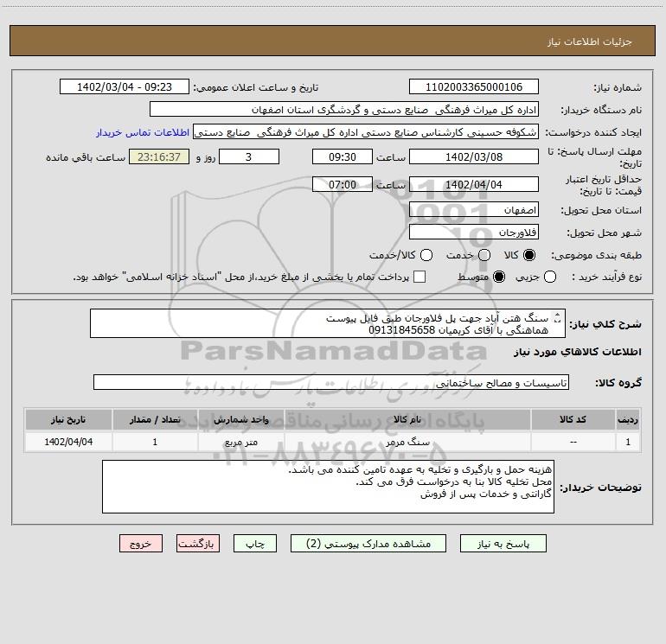Select the کالا/خدمت radio button

pyautogui.click(x=426, y=255)
